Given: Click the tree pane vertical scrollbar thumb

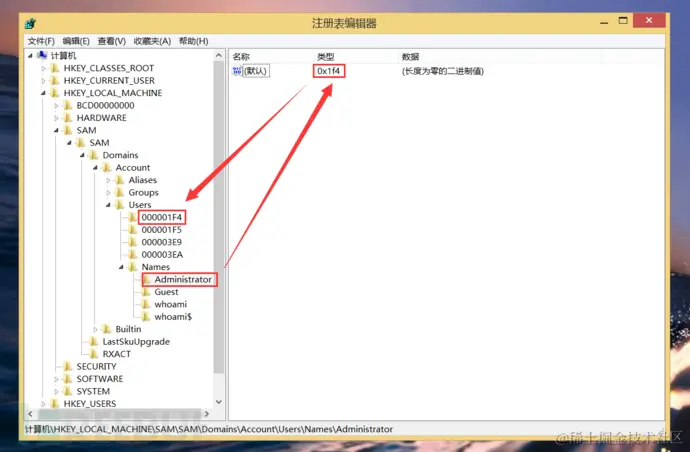Looking at the screenshot, I should tap(219, 217).
